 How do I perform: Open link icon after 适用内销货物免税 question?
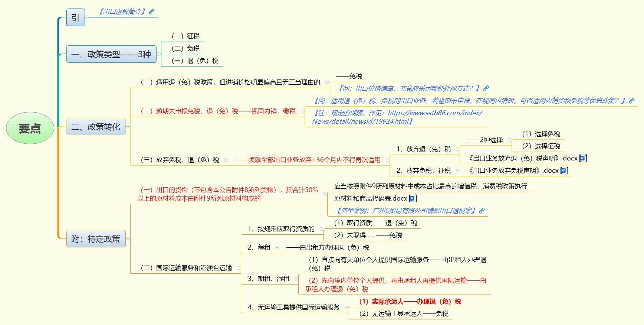point(632,101)
